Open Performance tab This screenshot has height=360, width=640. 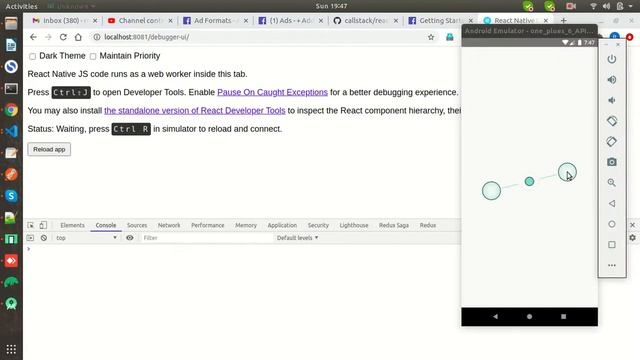pos(207,225)
